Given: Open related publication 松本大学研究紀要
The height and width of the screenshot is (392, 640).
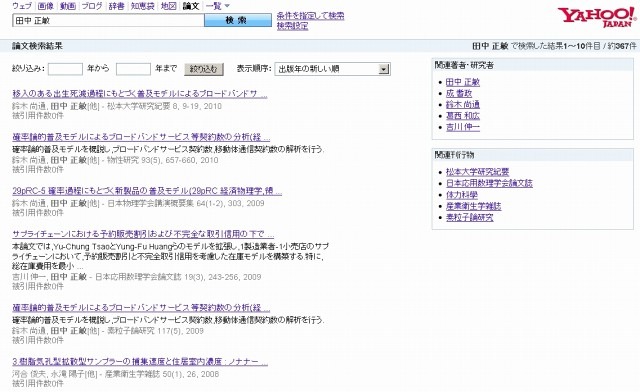Looking at the screenshot, I should 478,172.
